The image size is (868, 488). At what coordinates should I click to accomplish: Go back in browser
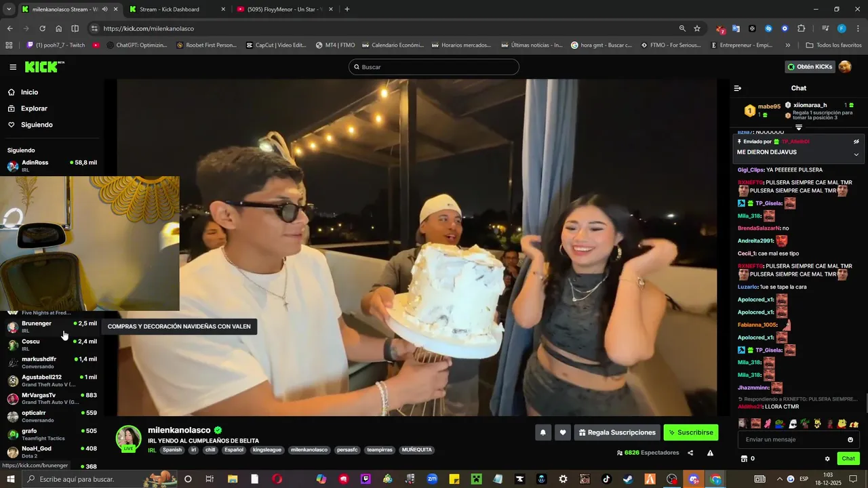coord(9,28)
